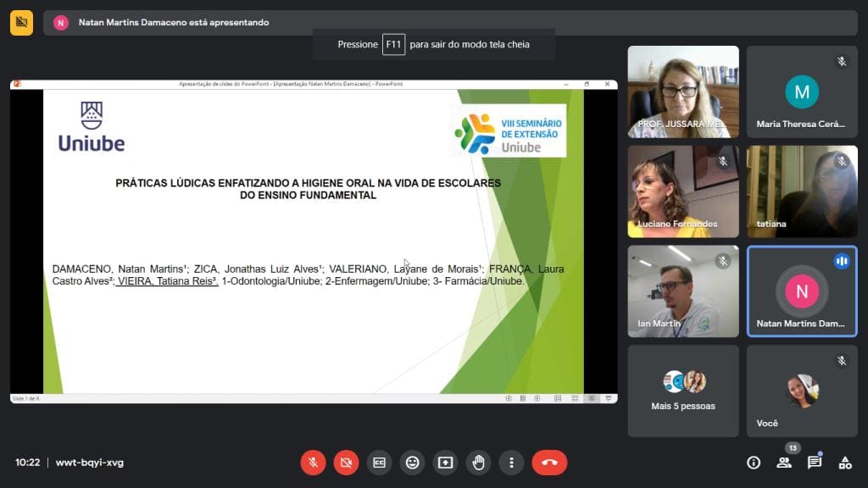Open the three-dot more options menu
This screenshot has width=868, height=488.
(511, 463)
